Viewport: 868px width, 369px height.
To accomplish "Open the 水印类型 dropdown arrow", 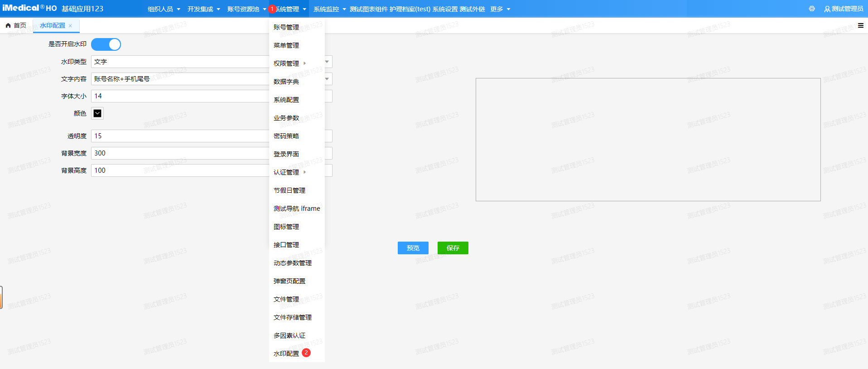I will coord(327,62).
